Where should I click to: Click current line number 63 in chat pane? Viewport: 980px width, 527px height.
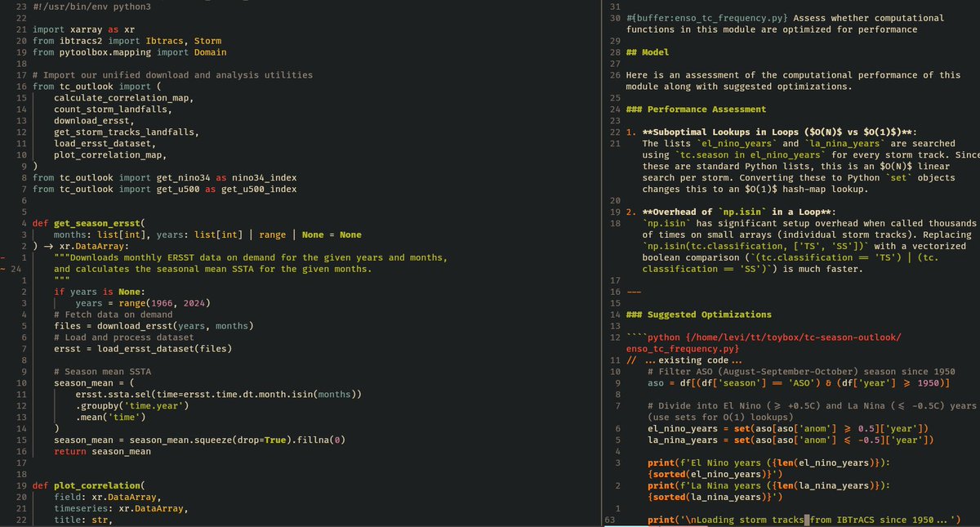click(x=609, y=520)
